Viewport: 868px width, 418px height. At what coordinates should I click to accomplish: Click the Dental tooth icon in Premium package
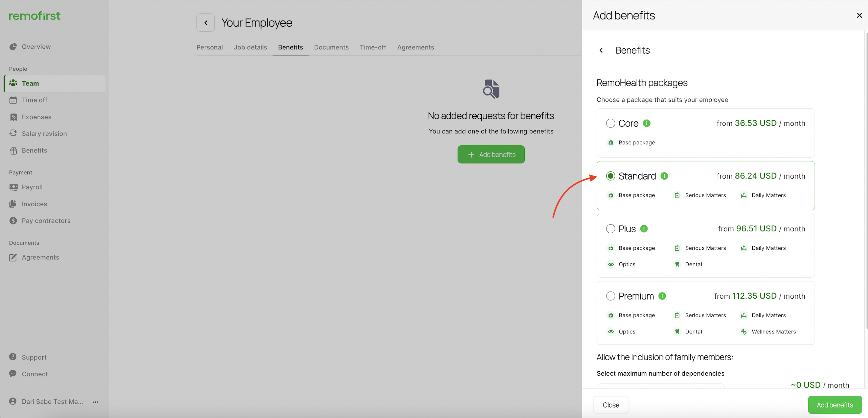[677, 332]
